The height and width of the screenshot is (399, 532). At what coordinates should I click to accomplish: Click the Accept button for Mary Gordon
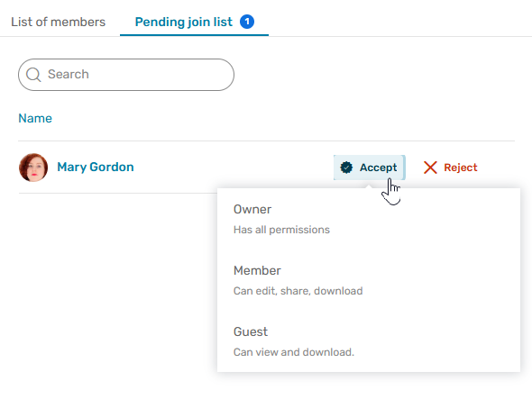pyautogui.click(x=370, y=168)
